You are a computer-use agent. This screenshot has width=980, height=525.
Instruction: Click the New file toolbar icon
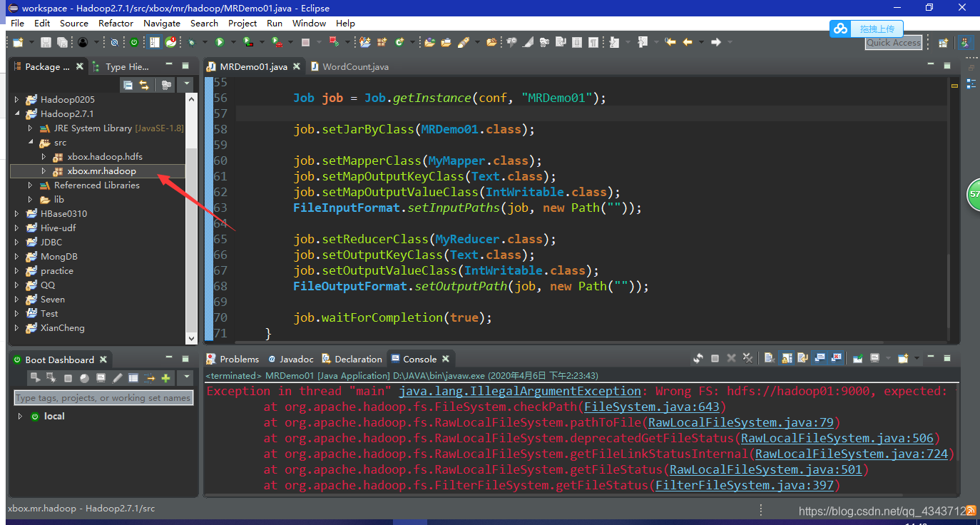coord(17,42)
